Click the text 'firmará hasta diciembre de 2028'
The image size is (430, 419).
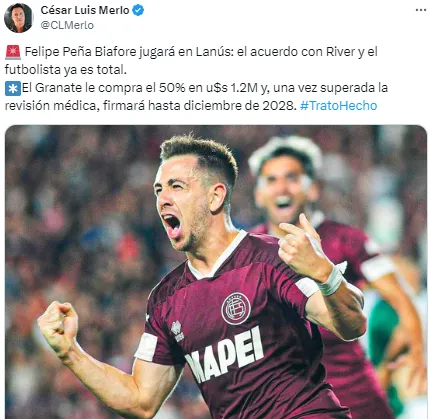click(x=199, y=106)
